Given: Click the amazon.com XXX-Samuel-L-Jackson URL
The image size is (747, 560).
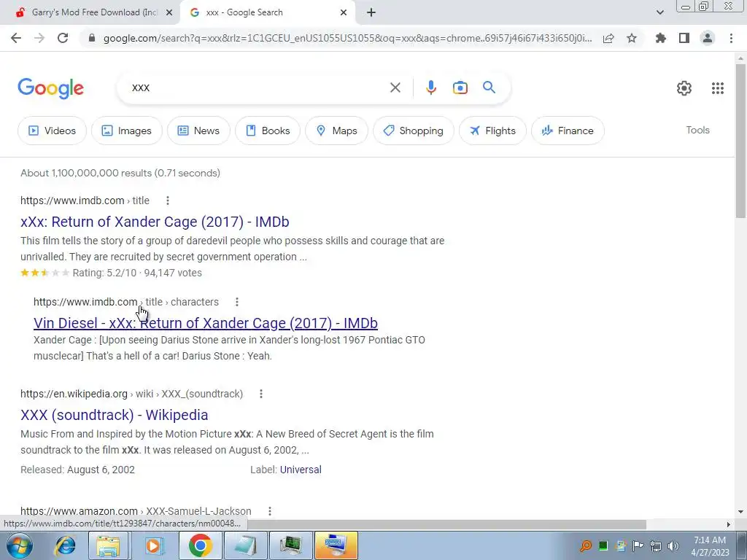Looking at the screenshot, I should [136, 511].
